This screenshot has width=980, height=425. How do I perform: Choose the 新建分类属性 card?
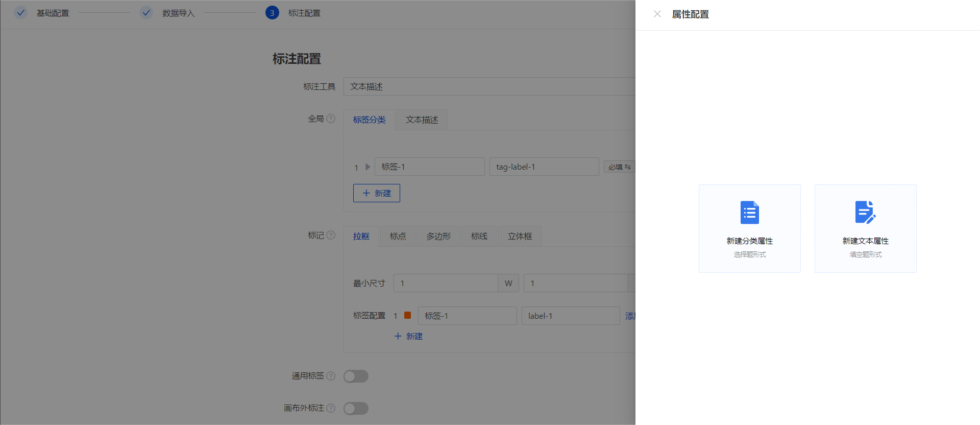[x=750, y=228]
